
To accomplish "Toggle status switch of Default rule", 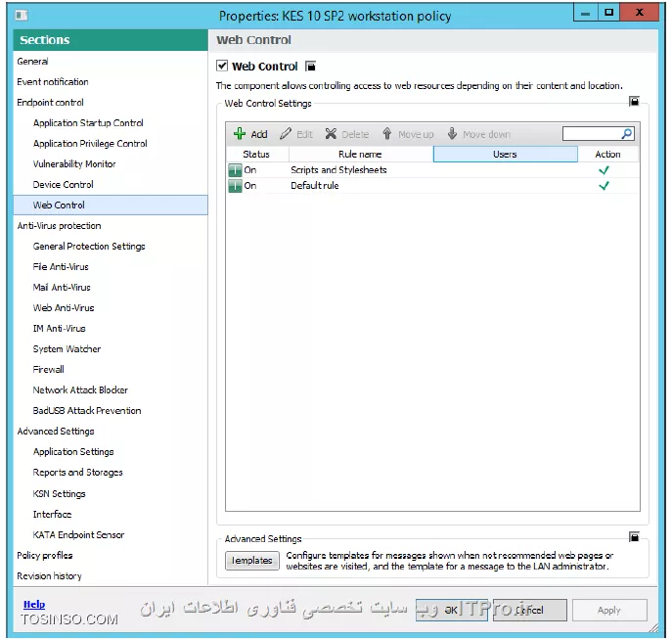I will (235, 186).
